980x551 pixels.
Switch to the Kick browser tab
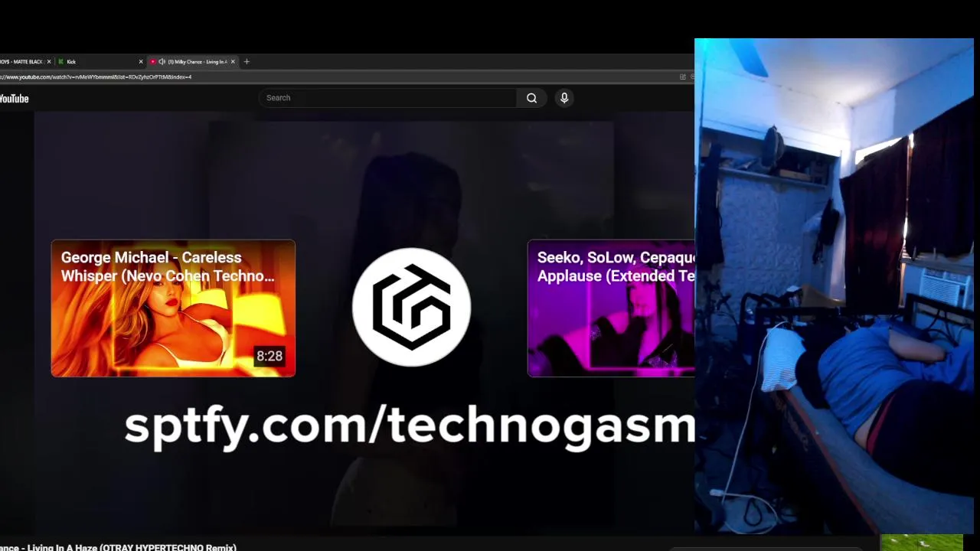pos(101,61)
